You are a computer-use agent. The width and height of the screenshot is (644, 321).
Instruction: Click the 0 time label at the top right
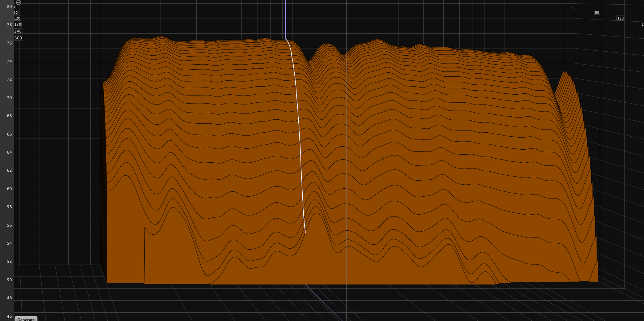[x=573, y=7]
